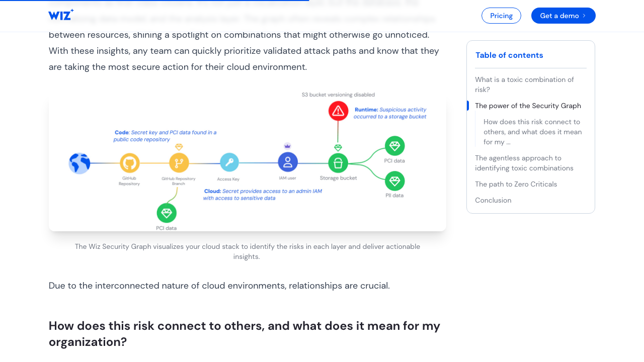
Task: Open the Pricing page
Action: pos(501,16)
